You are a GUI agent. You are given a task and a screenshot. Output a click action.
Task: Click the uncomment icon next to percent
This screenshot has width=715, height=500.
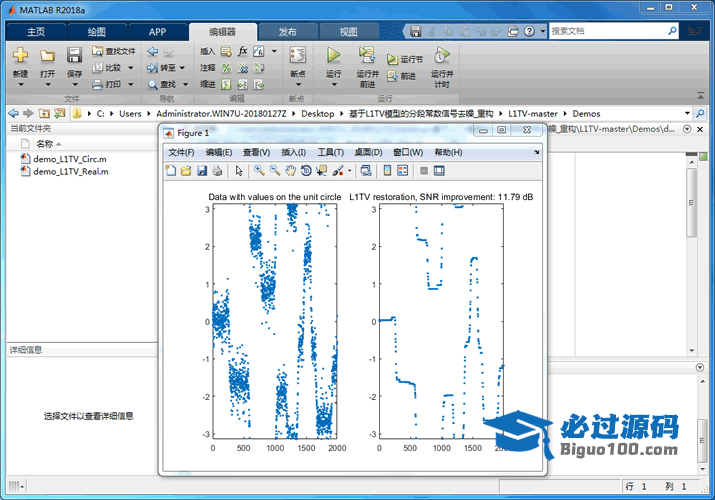pyautogui.click(x=243, y=68)
